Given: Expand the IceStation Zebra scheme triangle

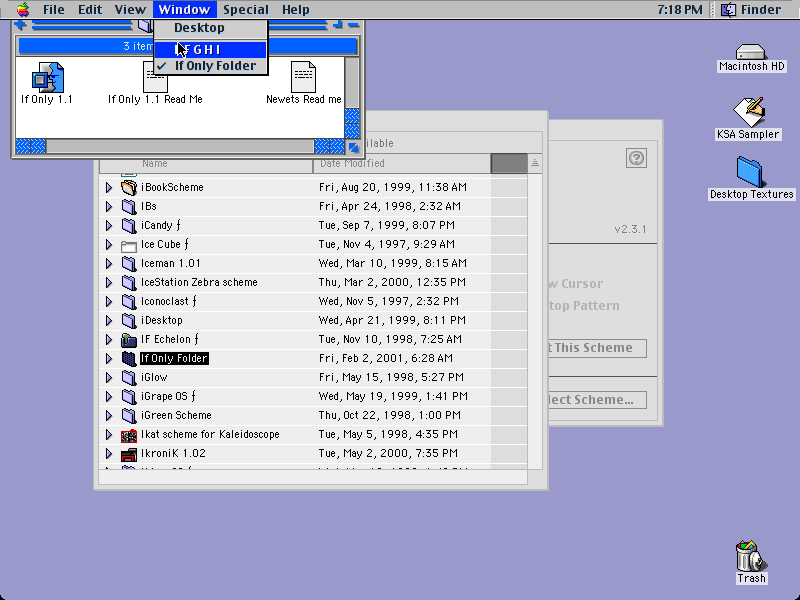Looking at the screenshot, I should click(109, 282).
